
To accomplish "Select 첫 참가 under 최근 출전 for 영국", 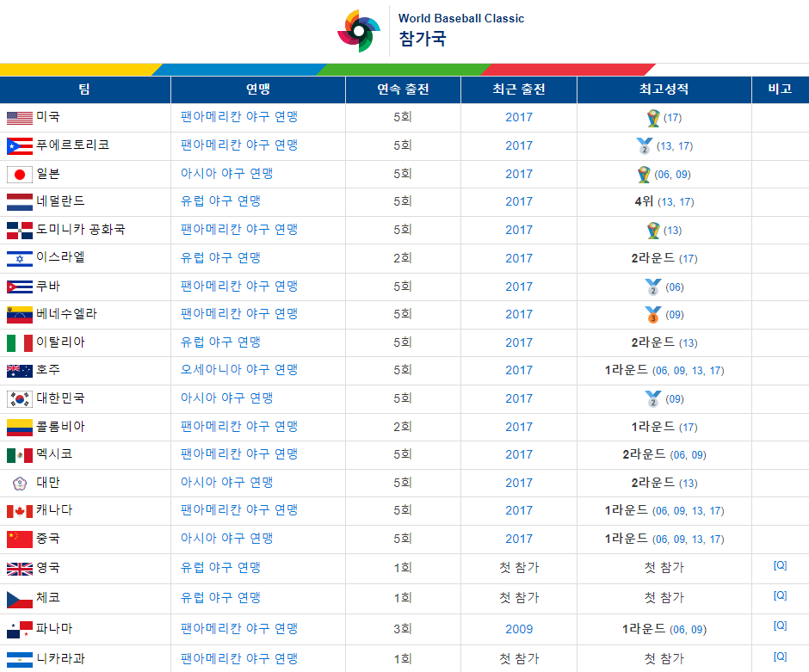I will click(x=519, y=568).
